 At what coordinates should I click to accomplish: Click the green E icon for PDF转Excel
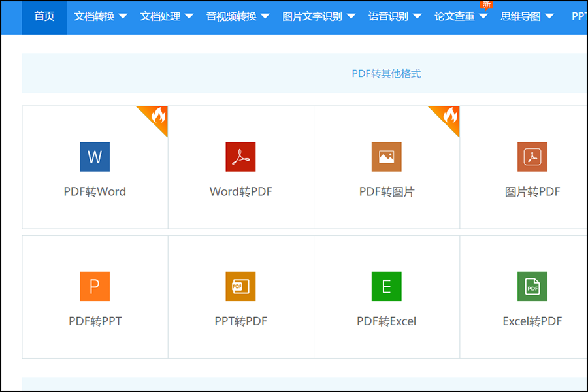(386, 286)
